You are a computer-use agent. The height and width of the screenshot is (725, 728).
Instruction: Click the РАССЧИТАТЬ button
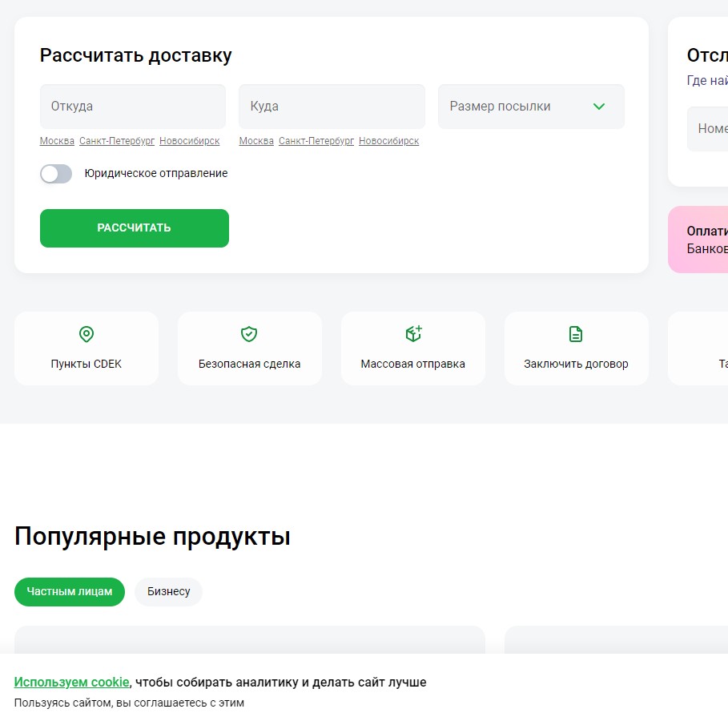point(135,228)
